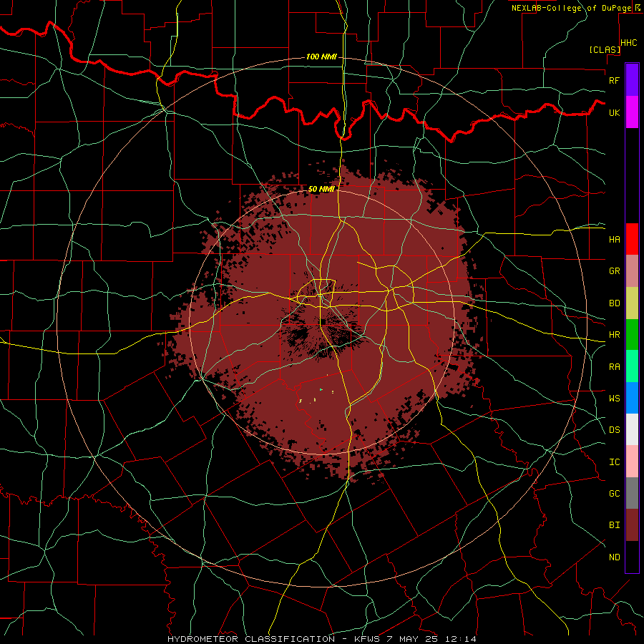Click the red HA legend swatch
Image resolution: width=644 pixels, height=644 pixels.
pos(632,239)
